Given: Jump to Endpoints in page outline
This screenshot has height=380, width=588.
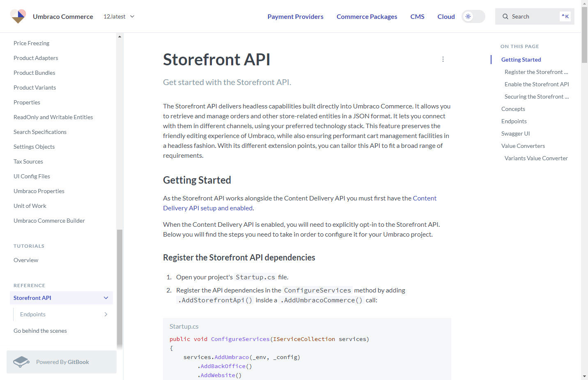Looking at the screenshot, I should [514, 121].
